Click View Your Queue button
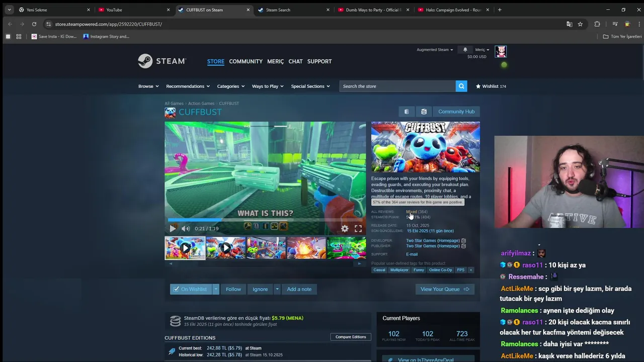Viewport: 644px width, 362px height. click(445, 289)
